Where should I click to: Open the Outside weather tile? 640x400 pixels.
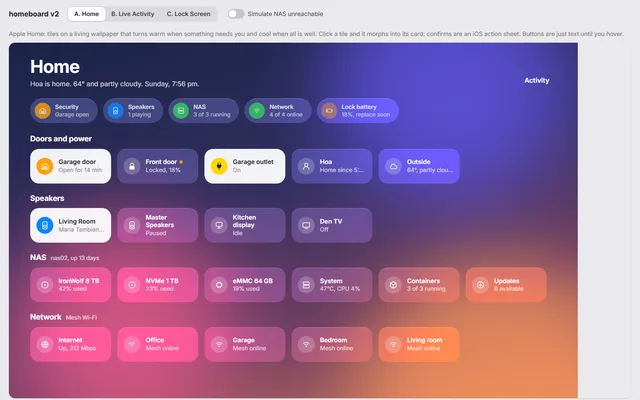pos(419,166)
